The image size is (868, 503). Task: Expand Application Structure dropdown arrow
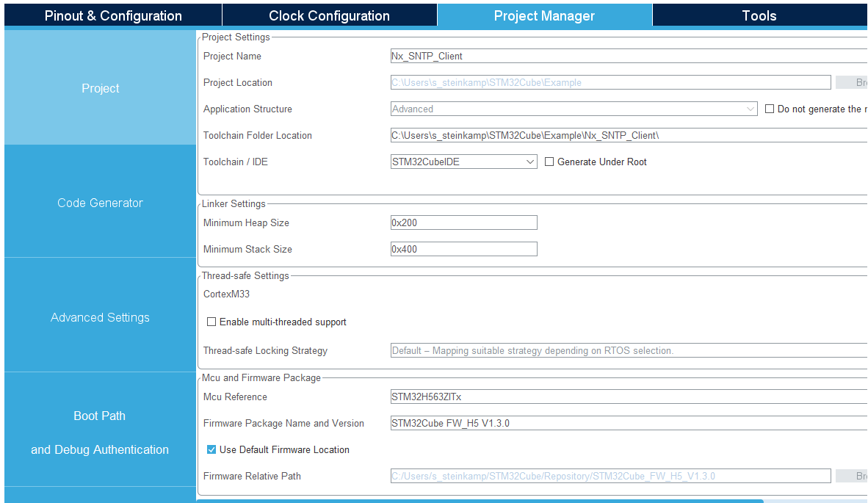coord(750,109)
